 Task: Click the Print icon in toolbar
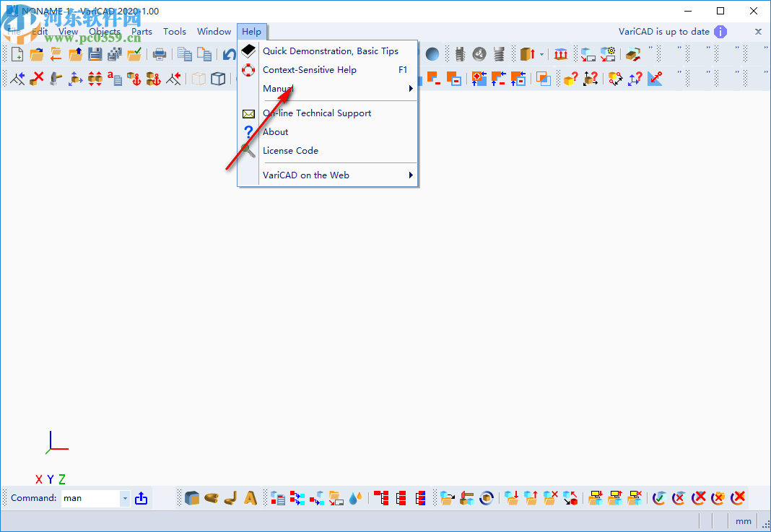click(x=160, y=54)
